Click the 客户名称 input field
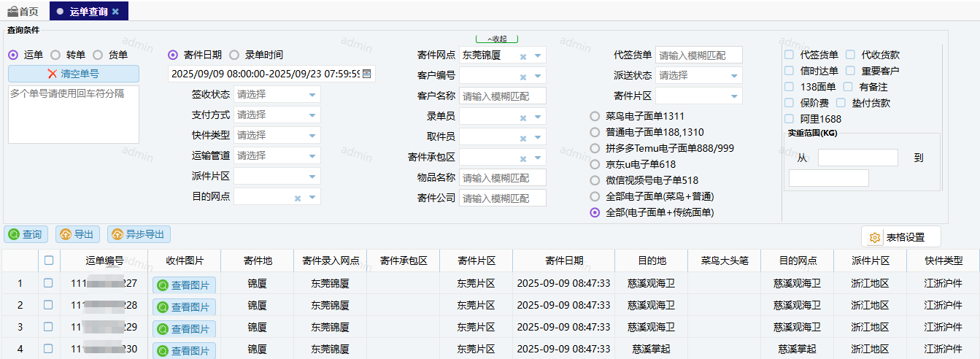Viewport: 980px width, 359px height. pos(503,96)
